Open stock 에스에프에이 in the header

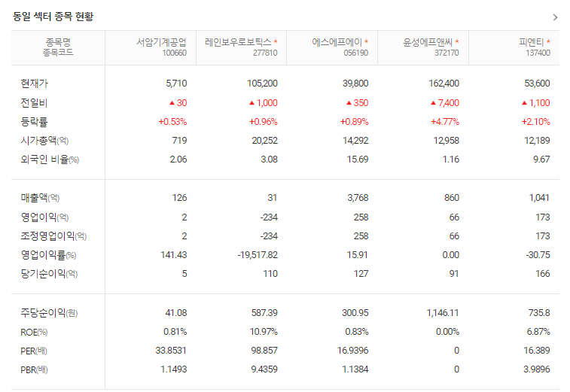tap(337, 42)
